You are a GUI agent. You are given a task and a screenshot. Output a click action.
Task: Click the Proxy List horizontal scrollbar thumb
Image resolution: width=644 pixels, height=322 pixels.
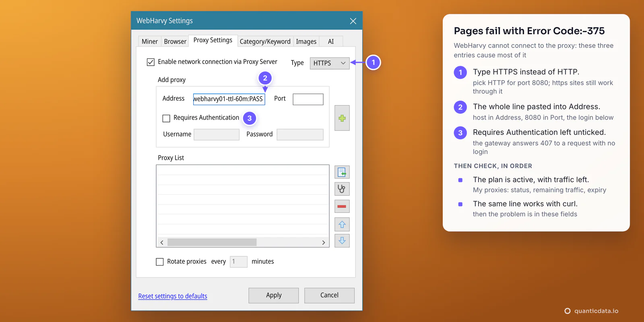[212, 242]
